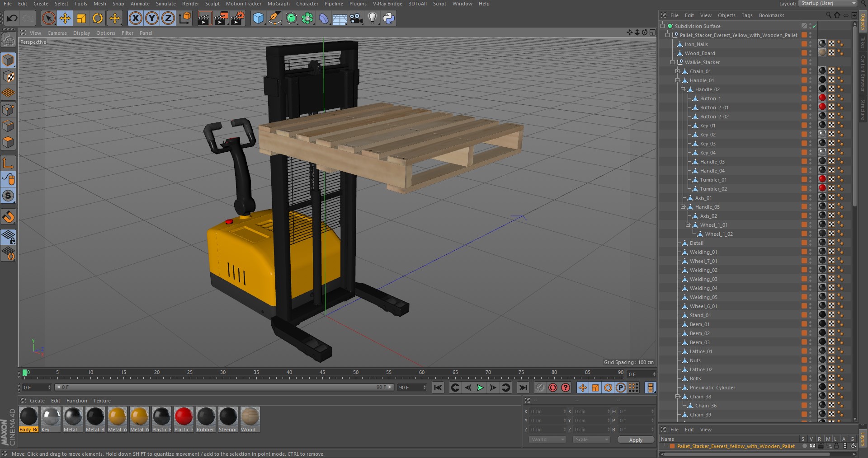Screen dimensions: 868x458
Task: Click the Go to Start button
Action: pyautogui.click(x=438, y=388)
